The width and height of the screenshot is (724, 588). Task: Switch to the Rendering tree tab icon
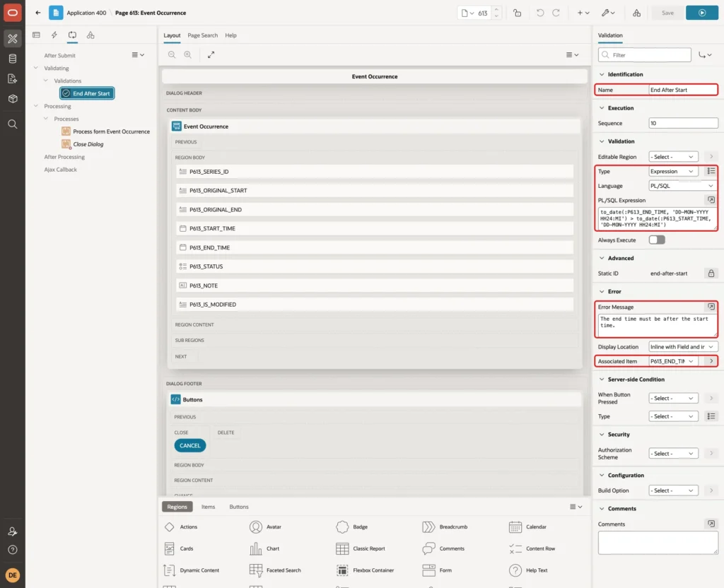(x=37, y=35)
